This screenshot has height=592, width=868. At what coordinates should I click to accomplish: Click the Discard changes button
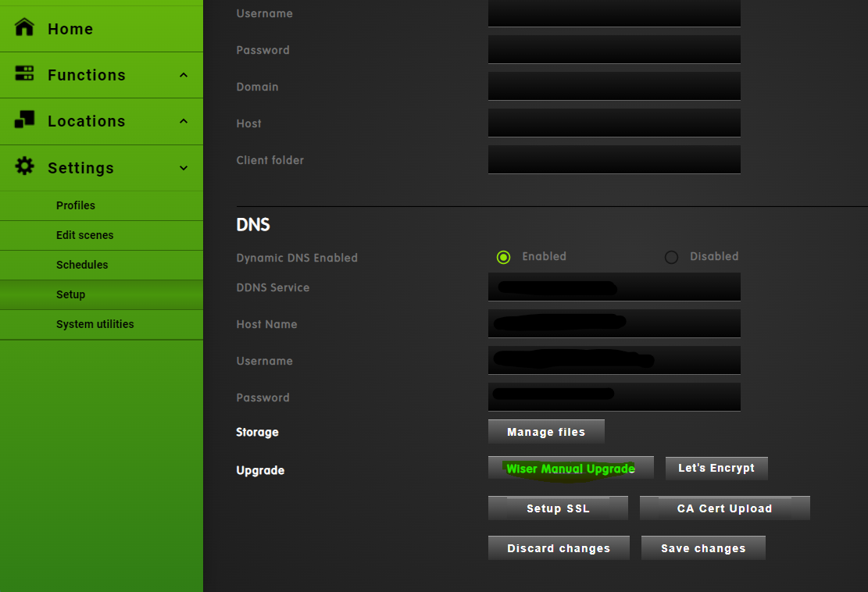[x=559, y=547]
